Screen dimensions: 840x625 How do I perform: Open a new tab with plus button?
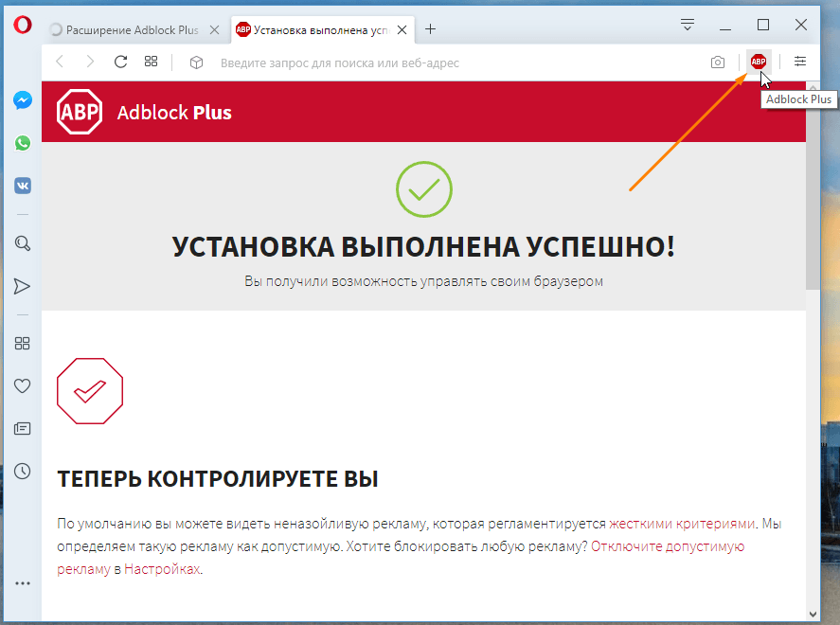click(x=430, y=29)
